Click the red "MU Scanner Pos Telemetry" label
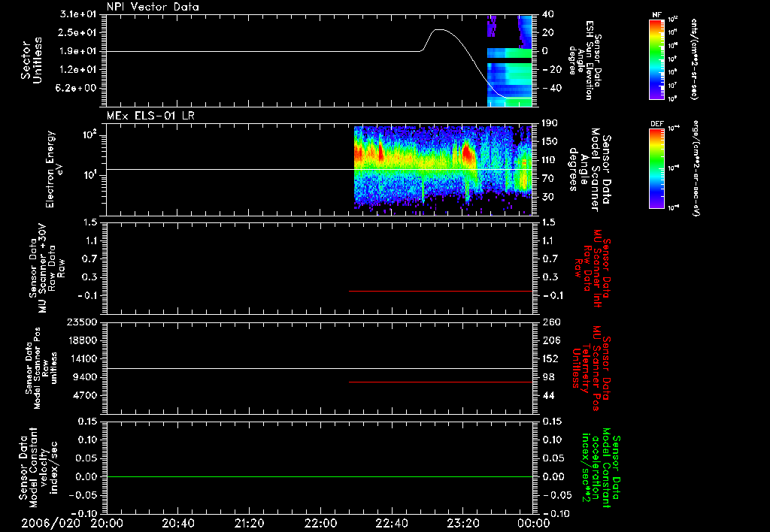770x532 pixels. (591, 368)
